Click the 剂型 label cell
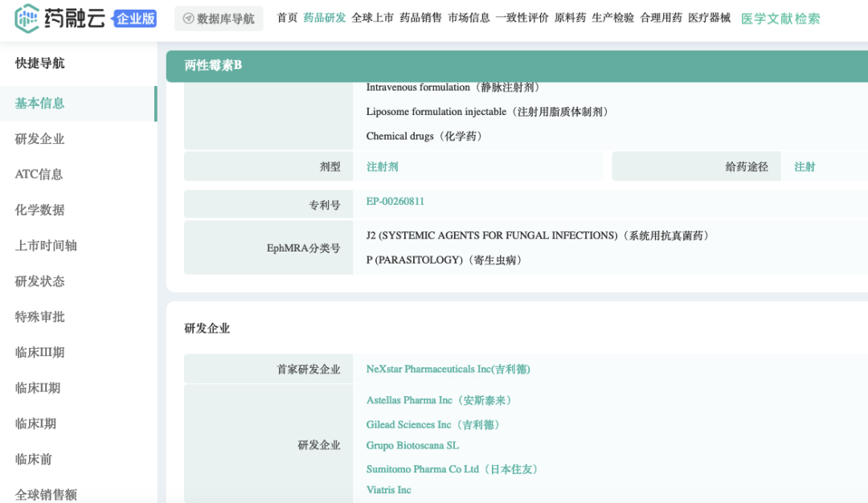 coord(268,166)
